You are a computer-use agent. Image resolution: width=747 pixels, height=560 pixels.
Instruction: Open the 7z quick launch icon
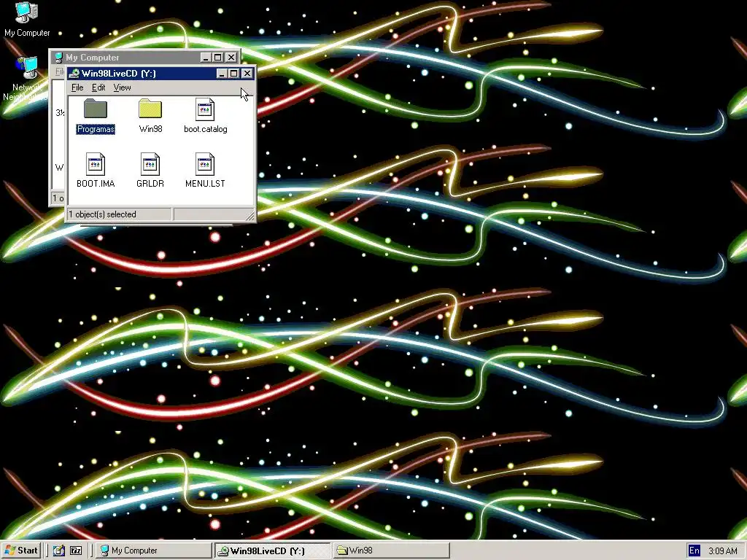click(x=76, y=551)
